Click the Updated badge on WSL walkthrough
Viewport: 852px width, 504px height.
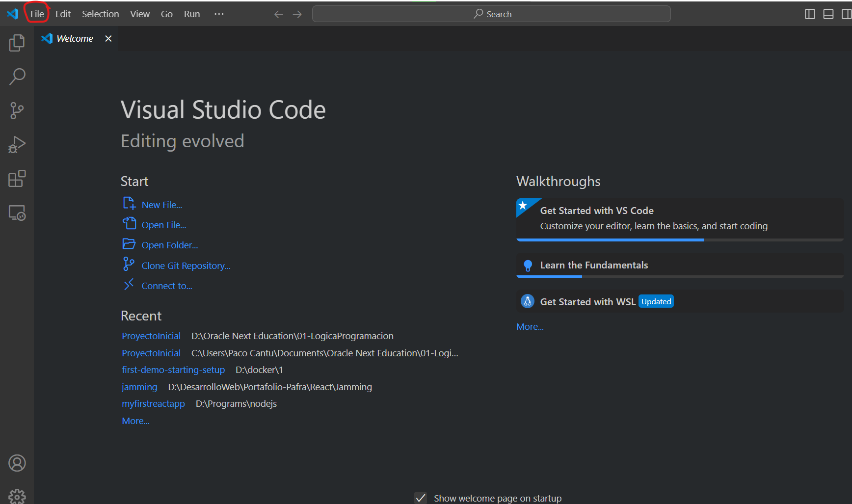pyautogui.click(x=656, y=302)
